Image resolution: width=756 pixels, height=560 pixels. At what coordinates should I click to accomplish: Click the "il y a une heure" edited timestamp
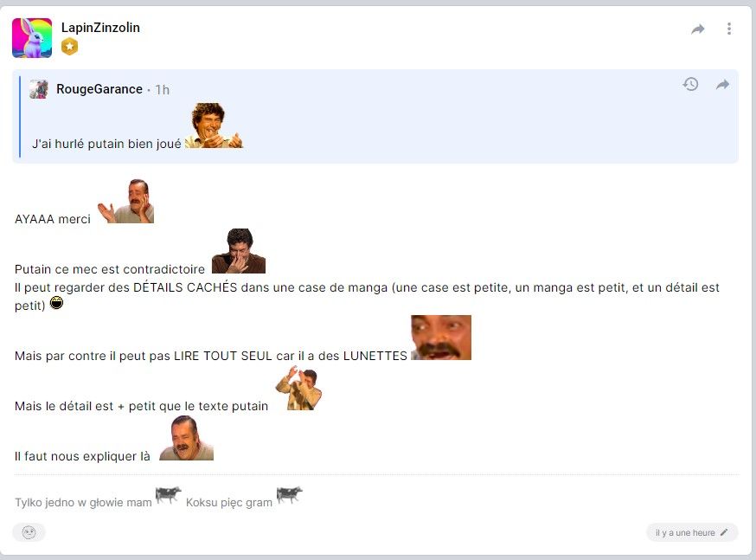click(x=685, y=532)
